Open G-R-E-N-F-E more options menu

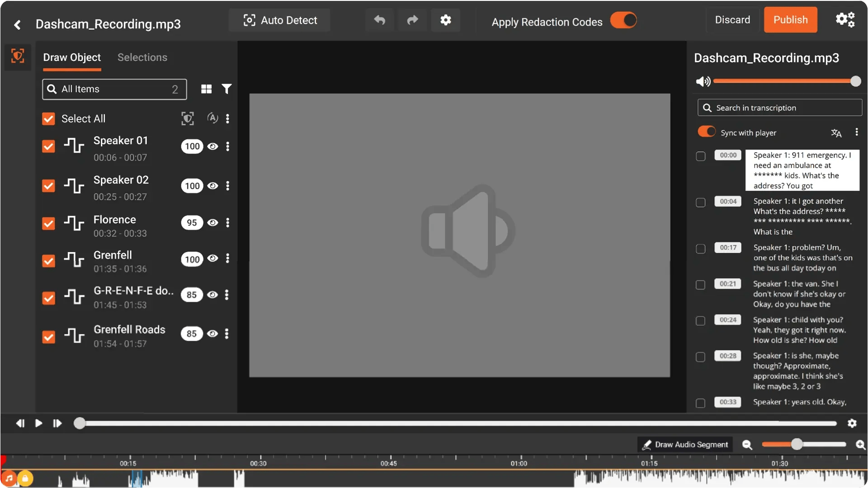[226, 295]
